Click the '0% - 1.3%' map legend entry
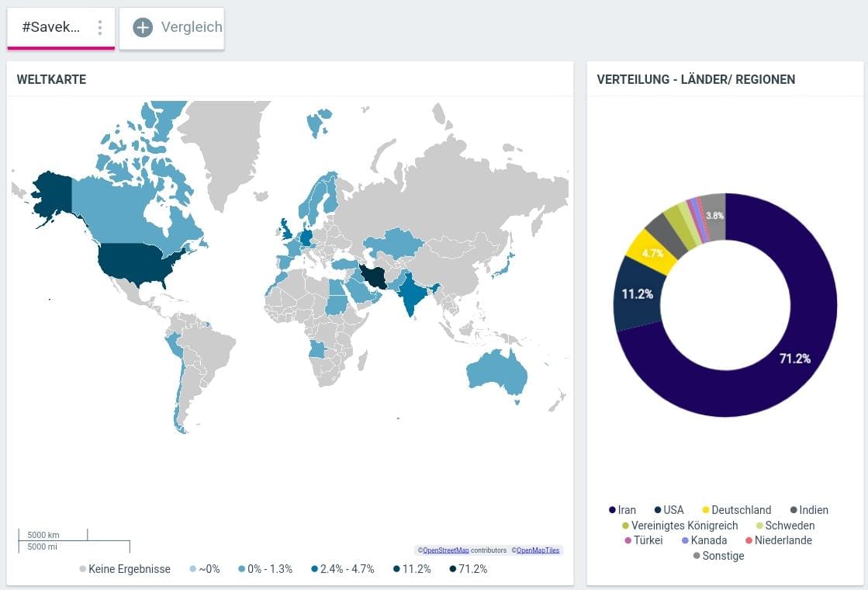This screenshot has width=868, height=590. pyautogui.click(x=265, y=569)
